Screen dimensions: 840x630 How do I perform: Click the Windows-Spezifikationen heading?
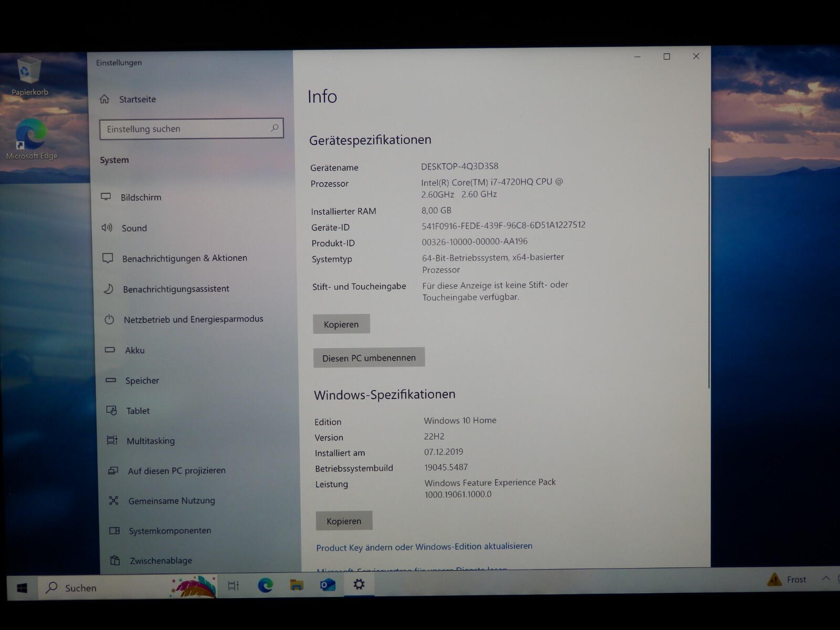385,394
